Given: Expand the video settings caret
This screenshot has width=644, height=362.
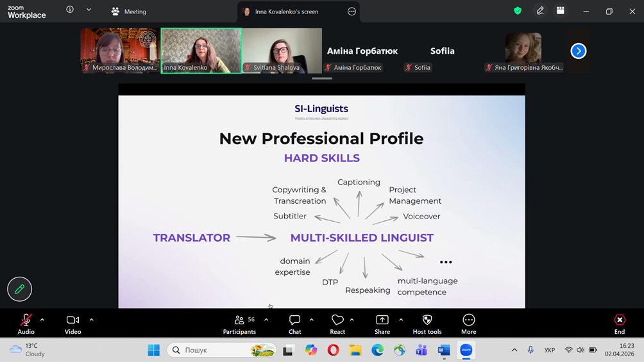Looking at the screenshot, I should coord(92,320).
